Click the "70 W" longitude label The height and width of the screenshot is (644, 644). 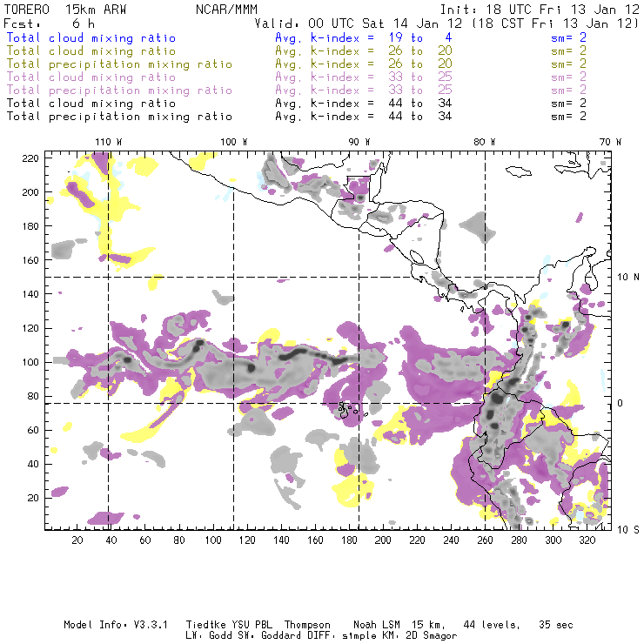click(x=610, y=142)
